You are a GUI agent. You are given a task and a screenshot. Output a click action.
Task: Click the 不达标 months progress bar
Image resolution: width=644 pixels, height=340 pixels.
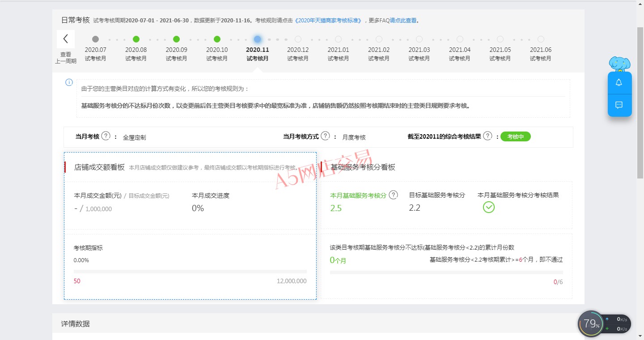point(446,272)
